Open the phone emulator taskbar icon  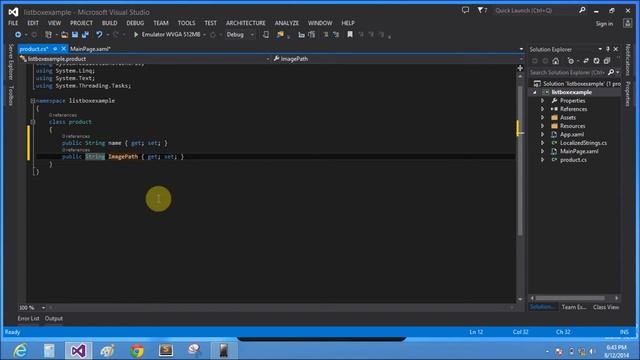[x=223, y=351]
